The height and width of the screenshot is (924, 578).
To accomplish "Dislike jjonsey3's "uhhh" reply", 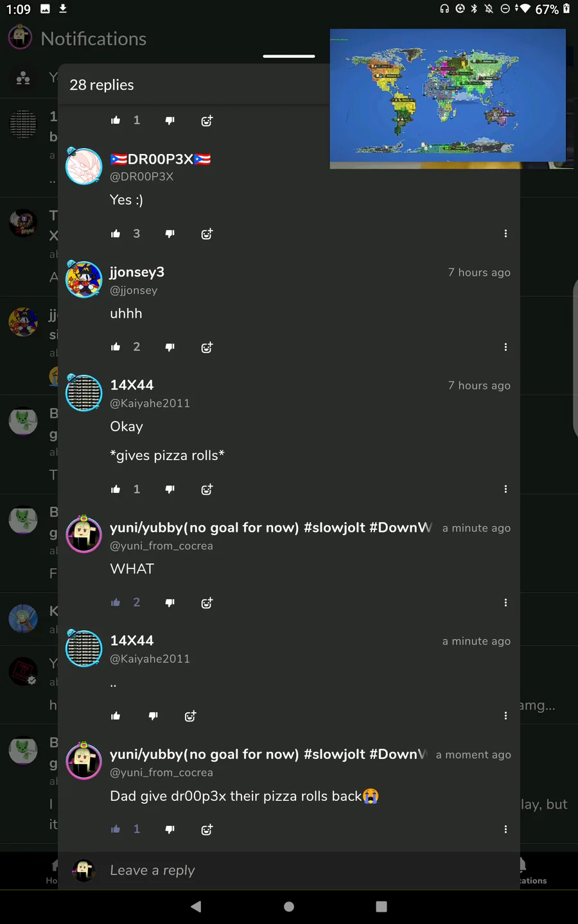I will click(x=170, y=347).
